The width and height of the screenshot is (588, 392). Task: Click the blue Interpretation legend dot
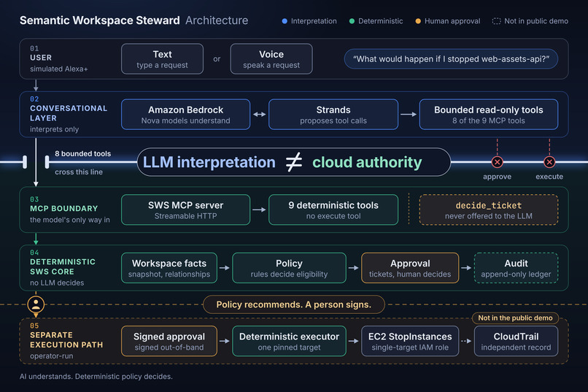(x=285, y=21)
